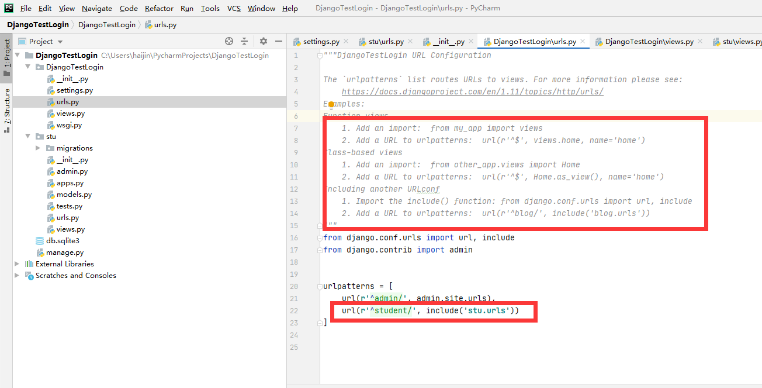Open the Refactor menu

159,9
